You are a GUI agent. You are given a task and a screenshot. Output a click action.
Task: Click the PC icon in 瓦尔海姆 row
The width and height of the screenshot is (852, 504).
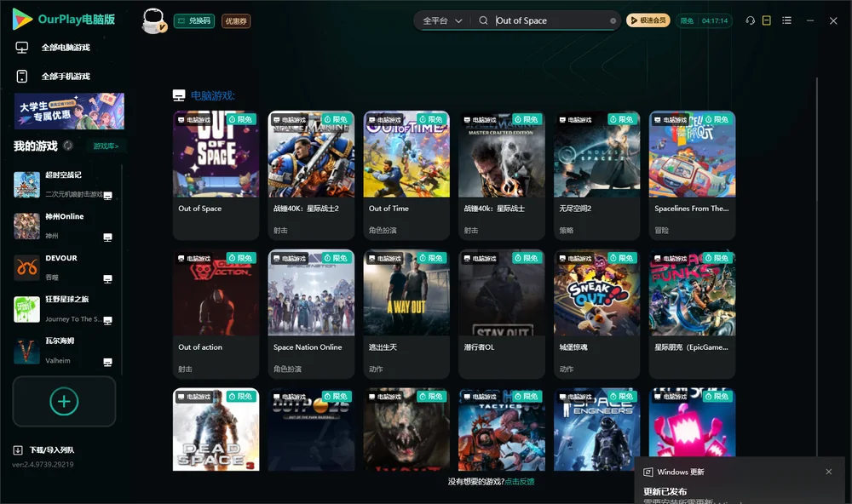pyautogui.click(x=107, y=363)
